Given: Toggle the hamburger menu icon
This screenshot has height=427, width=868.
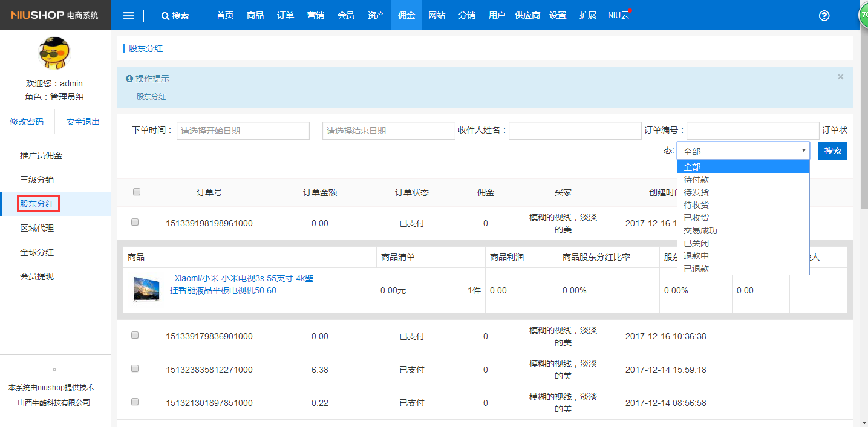Looking at the screenshot, I should tap(129, 16).
